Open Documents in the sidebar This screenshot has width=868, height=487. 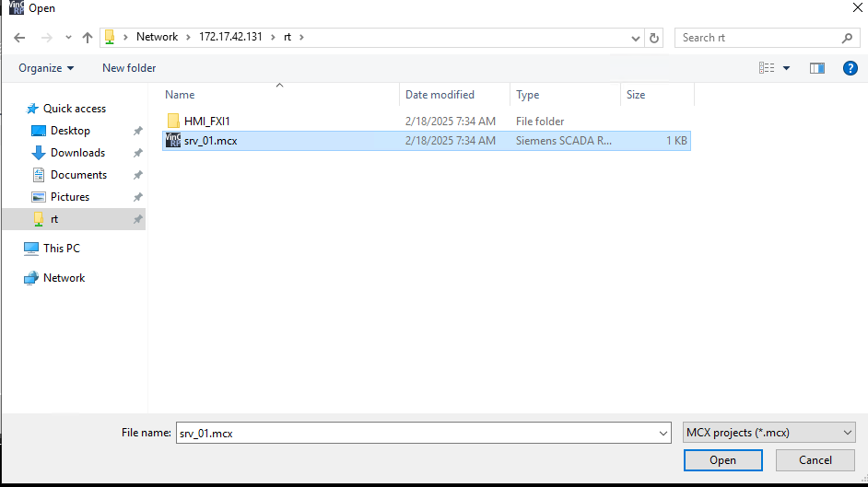78,175
